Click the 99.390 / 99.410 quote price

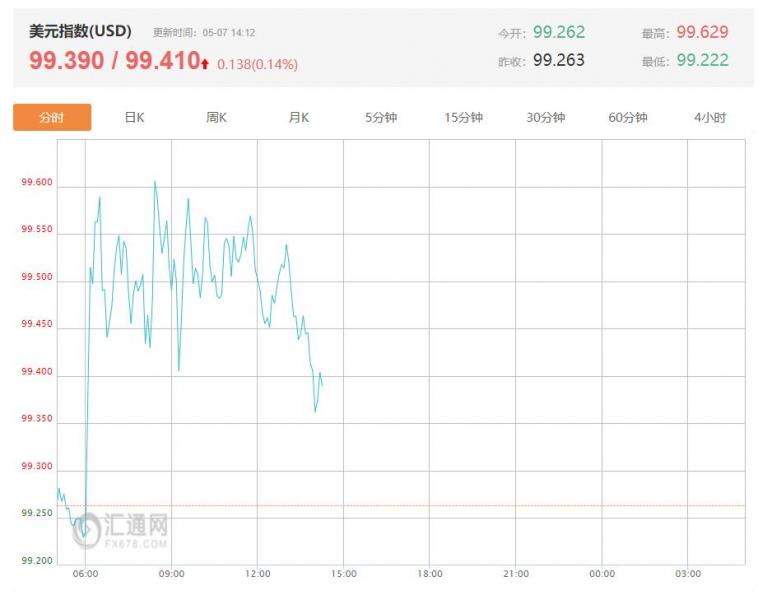pyautogui.click(x=115, y=61)
